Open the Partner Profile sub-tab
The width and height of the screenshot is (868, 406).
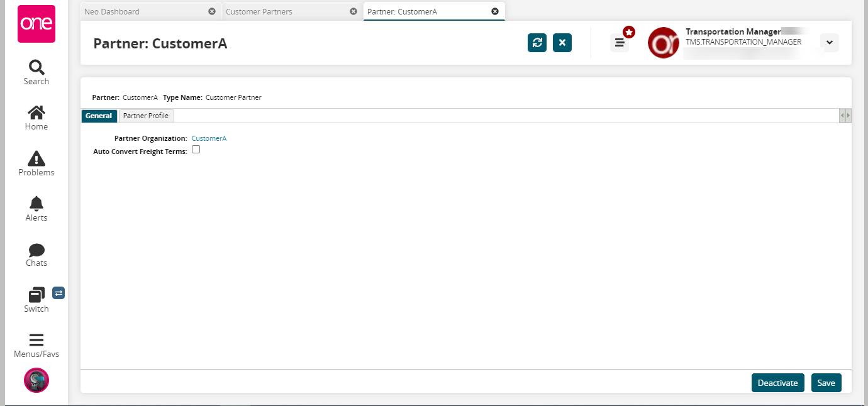click(146, 116)
